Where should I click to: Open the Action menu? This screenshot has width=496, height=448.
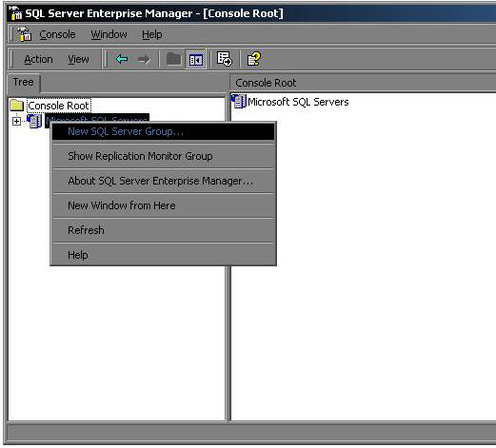tap(38, 59)
